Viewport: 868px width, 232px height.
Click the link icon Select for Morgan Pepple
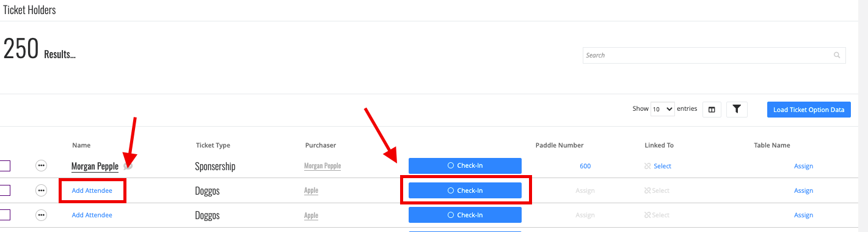tap(658, 166)
